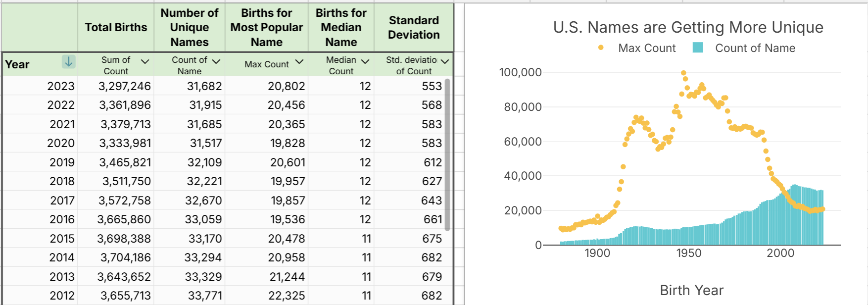The width and height of the screenshot is (868, 305).
Task: Expand the Count of Name dropdown
Action: point(216,61)
